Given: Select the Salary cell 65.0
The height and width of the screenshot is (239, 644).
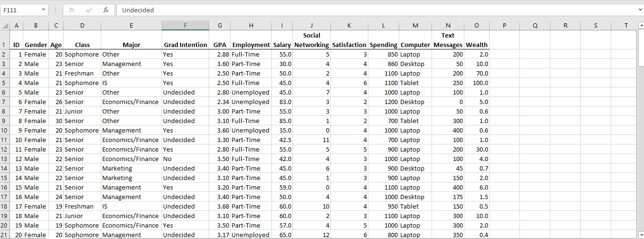Looking at the screenshot, I should click(282, 235).
